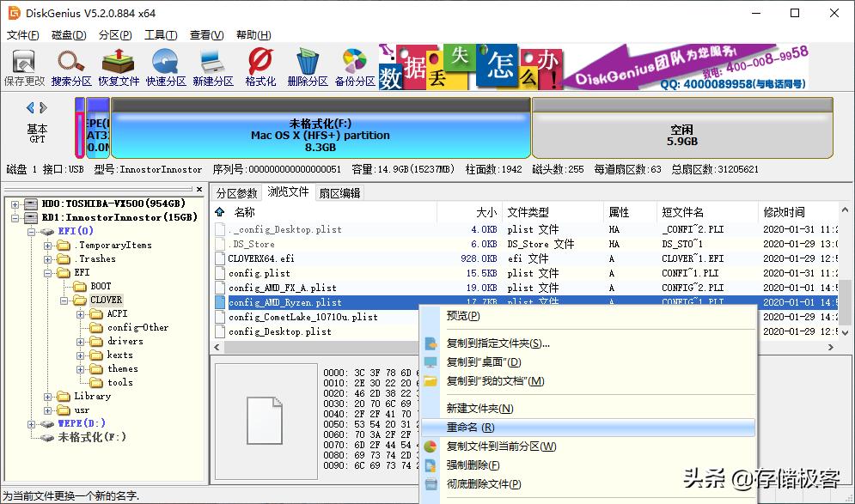Click the 删除分区 delete partition icon
The width and height of the screenshot is (855, 504).
(307, 65)
